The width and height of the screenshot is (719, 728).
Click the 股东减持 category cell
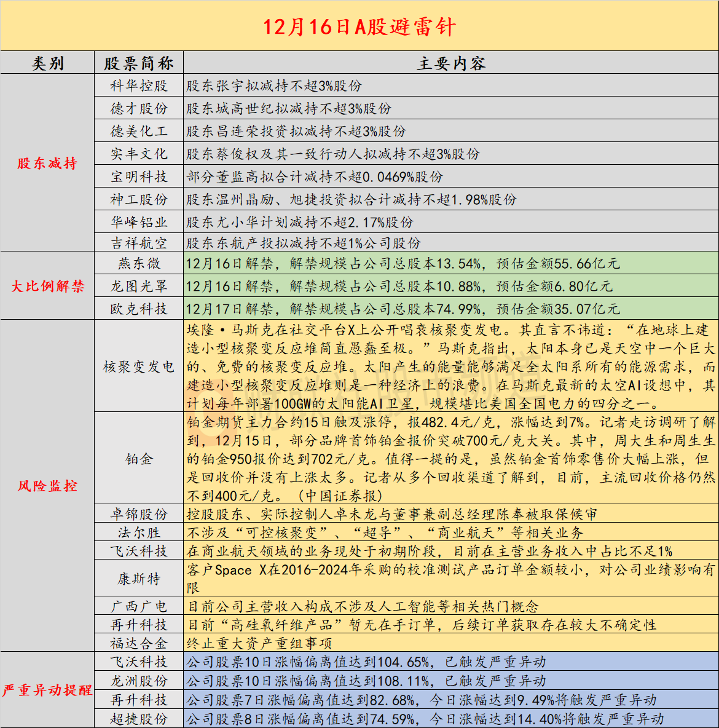coord(47,164)
